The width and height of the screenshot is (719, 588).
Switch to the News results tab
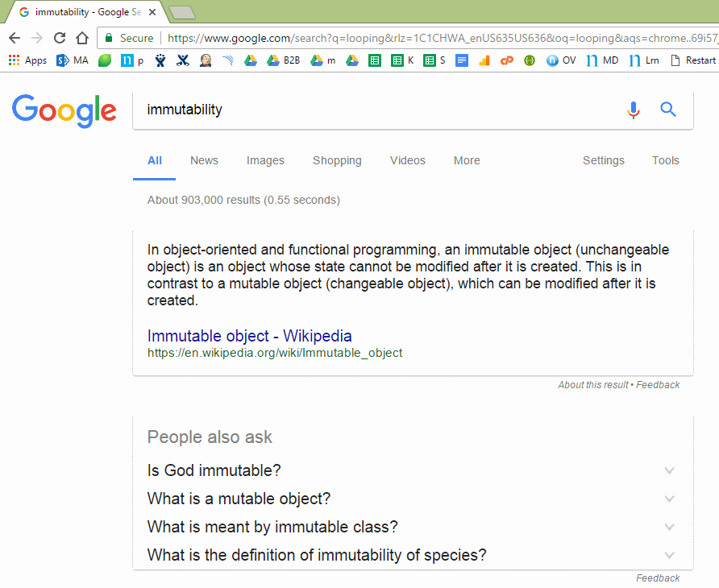[204, 160]
